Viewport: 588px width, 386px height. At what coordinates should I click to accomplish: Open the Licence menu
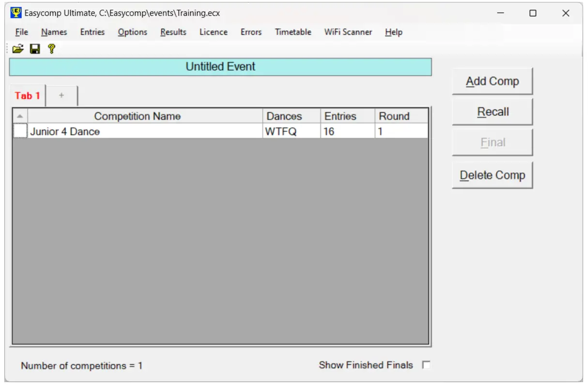coord(213,32)
